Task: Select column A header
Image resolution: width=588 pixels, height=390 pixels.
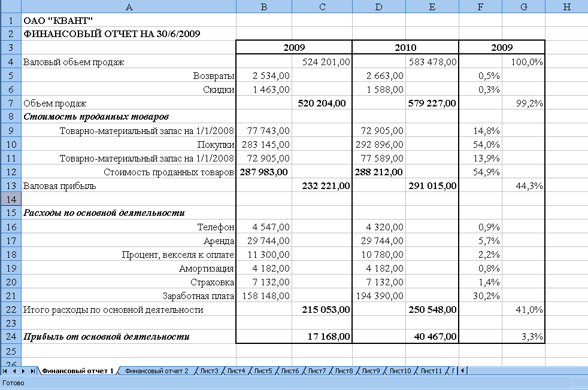Action: 129,7
